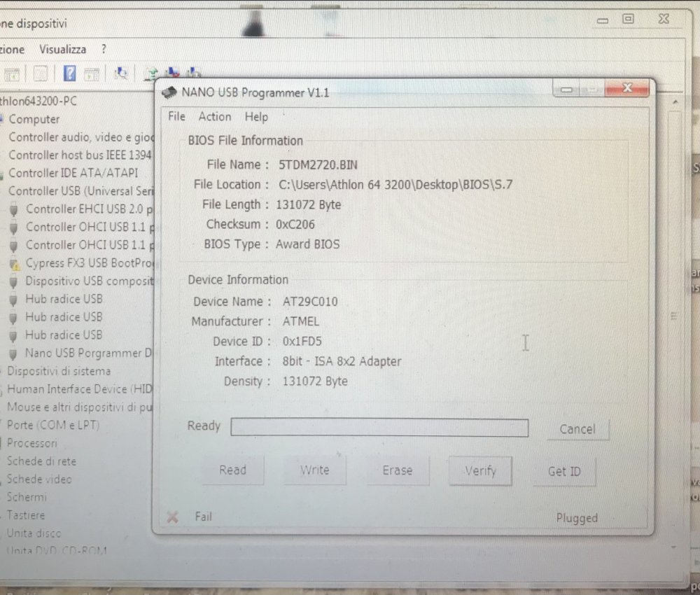Open the Action menu in NANO USB Programmer
This screenshot has height=595, width=700.
[x=214, y=117]
